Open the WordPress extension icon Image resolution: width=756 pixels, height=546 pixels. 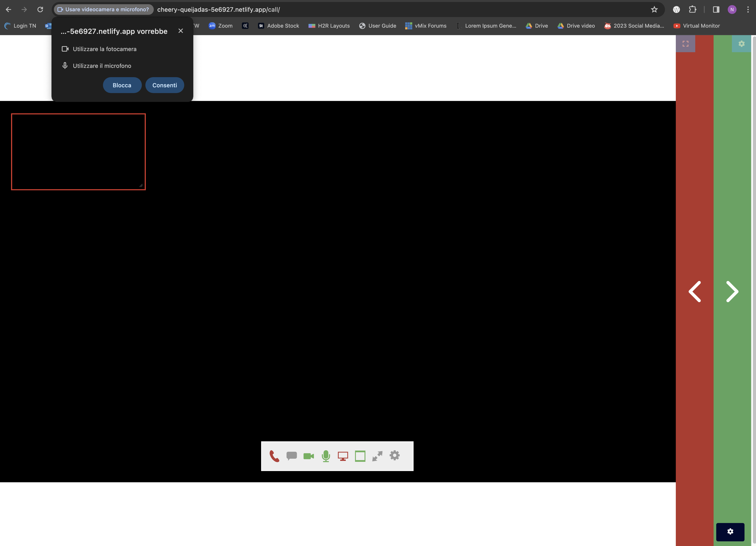coord(676,9)
